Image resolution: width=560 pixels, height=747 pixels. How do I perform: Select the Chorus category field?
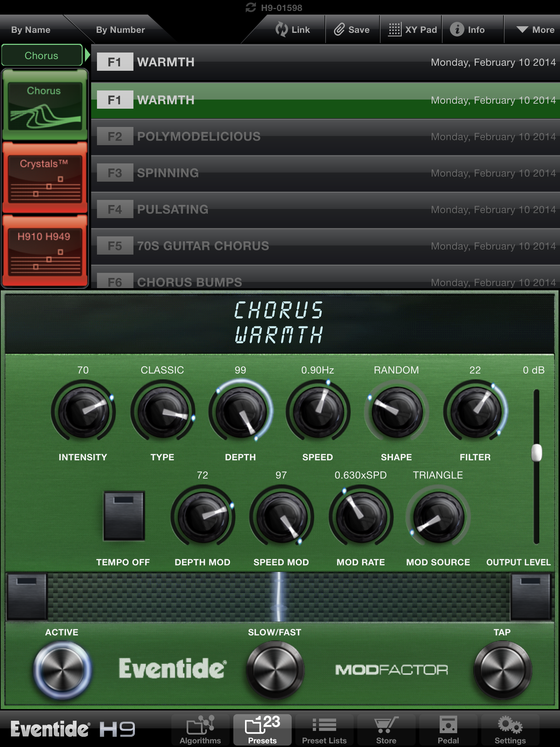[x=42, y=55]
